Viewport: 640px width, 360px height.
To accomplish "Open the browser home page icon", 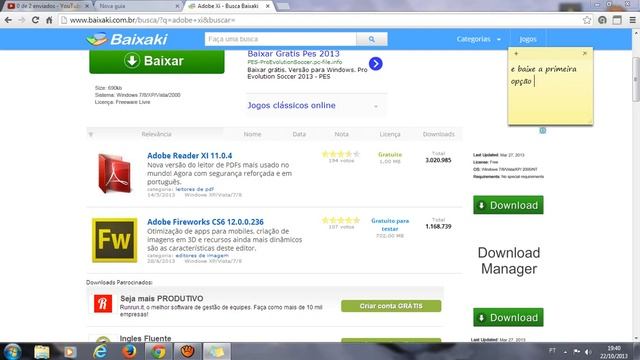I will [49, 20].
